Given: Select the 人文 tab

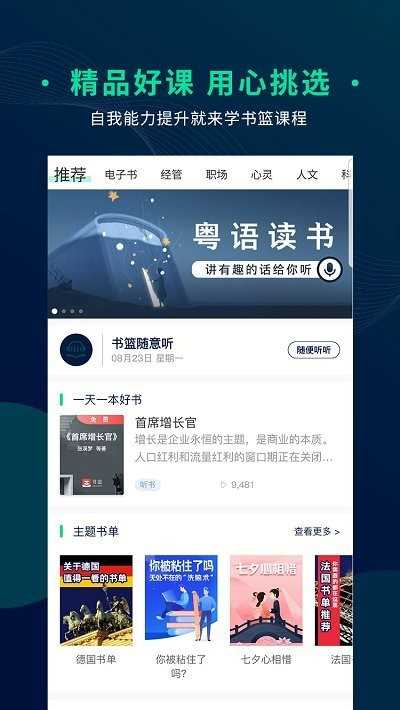Looking at the screenshot, I should pos(307,175).
